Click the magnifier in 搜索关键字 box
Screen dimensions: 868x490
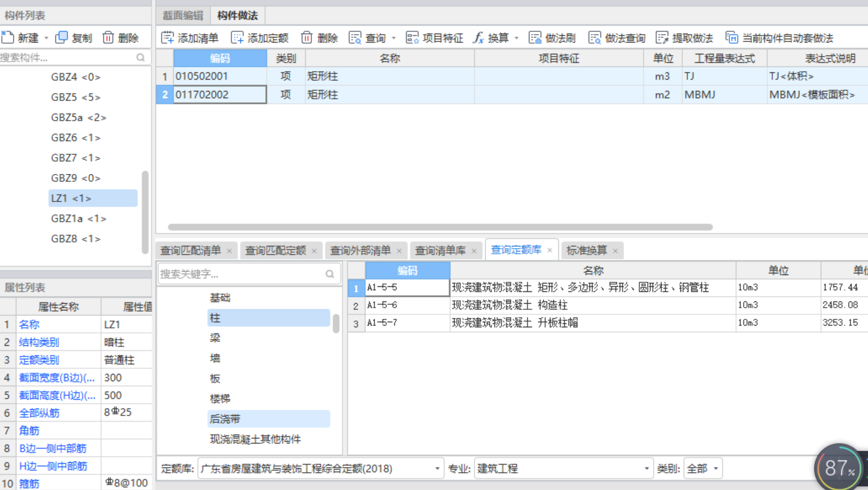click(330, 274)
